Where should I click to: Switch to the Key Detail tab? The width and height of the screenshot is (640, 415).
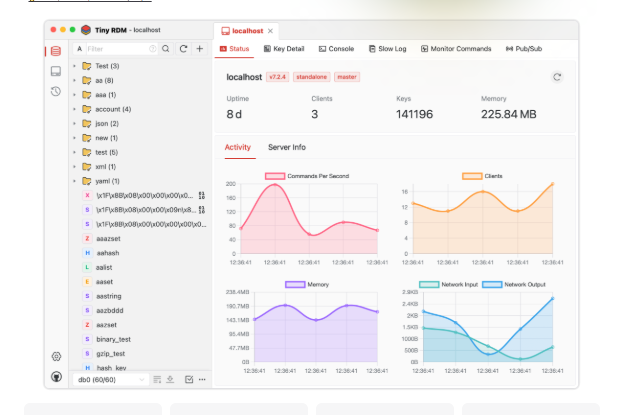tap(284, 49)
